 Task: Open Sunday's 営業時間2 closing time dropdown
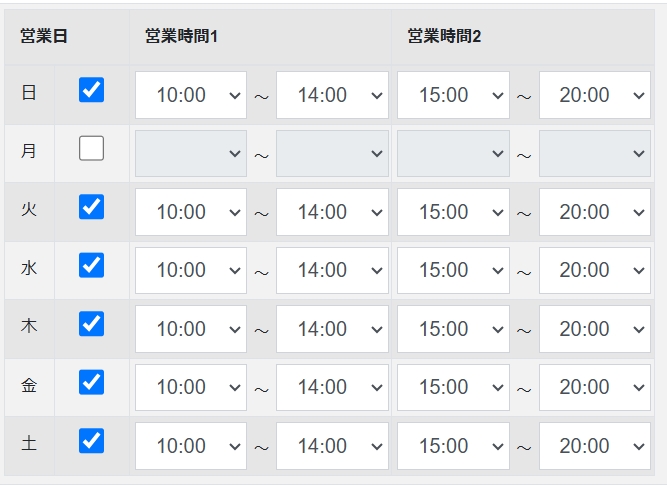pyautogui.click(x=595, y=95)
